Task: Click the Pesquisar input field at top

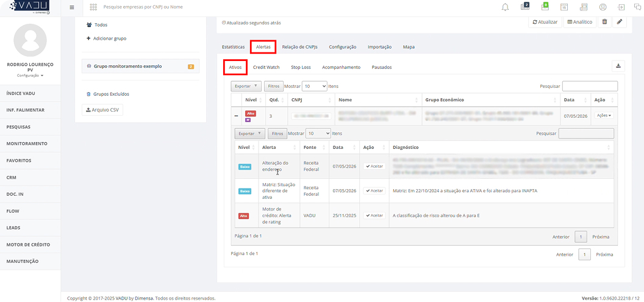Action: point(590,86)
